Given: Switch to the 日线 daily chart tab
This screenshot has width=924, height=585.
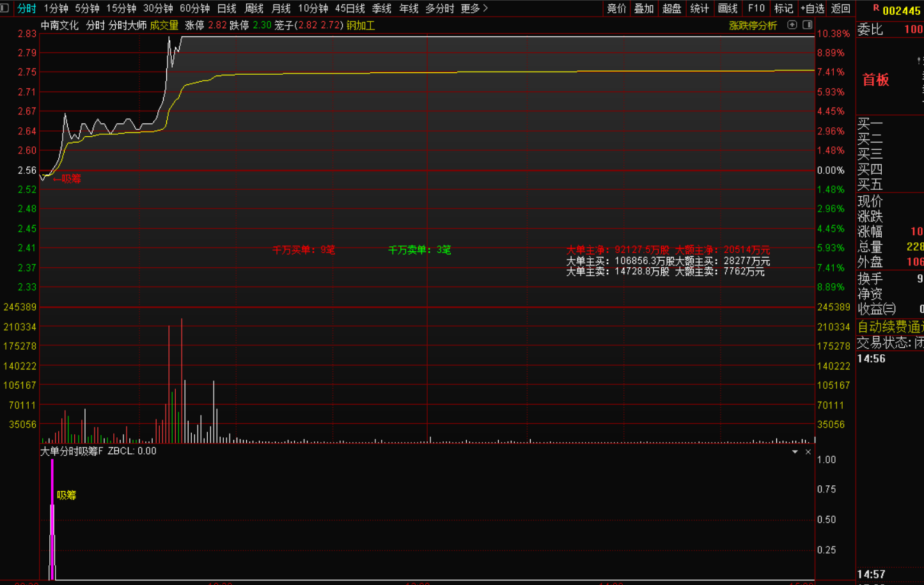Looking at the screenshot, I should pyautogui.click(x=226, y=8).
